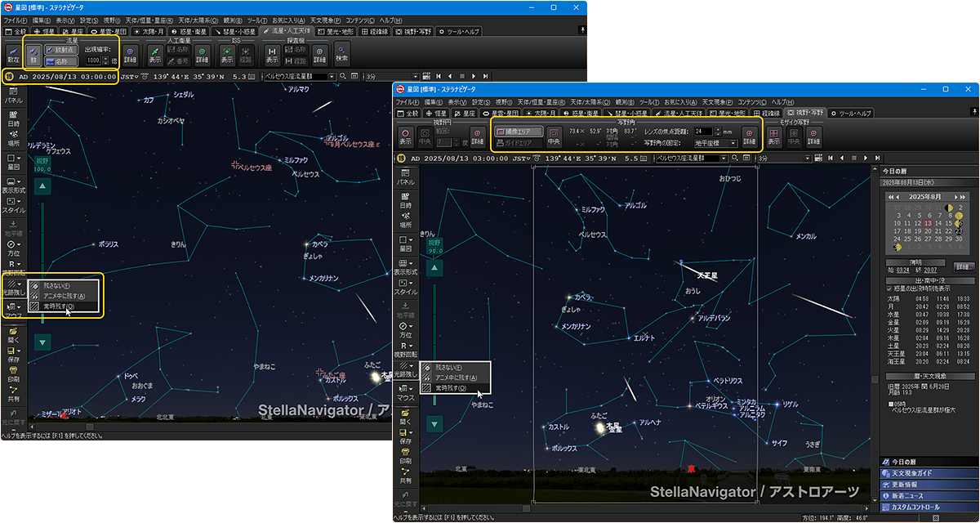980x523 pixels.
Task: Click 出現確率 stepper arrows in back window
Action: [105, 60]
